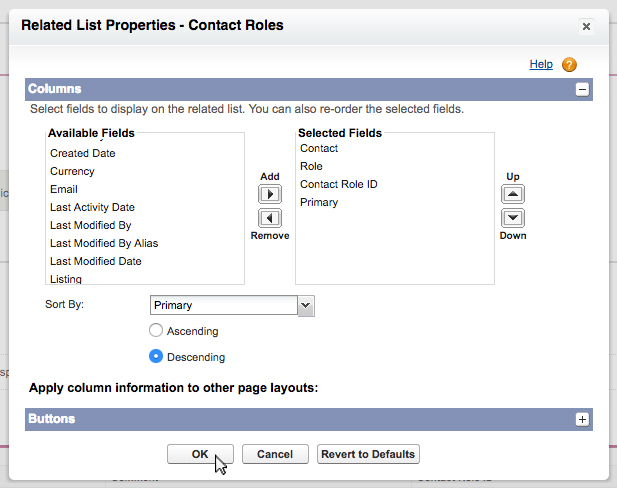Click the Cancel button
This screenshot has height=488, width=617.
pos(275,454)
